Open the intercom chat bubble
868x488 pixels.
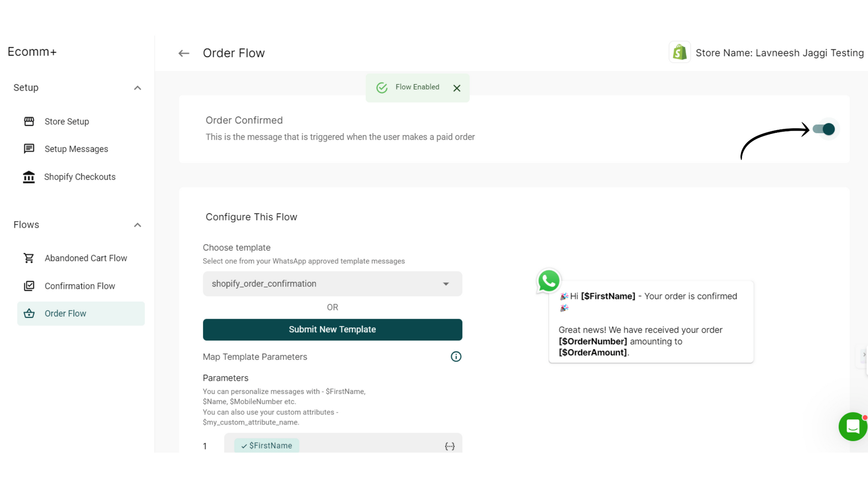[852, 426]
